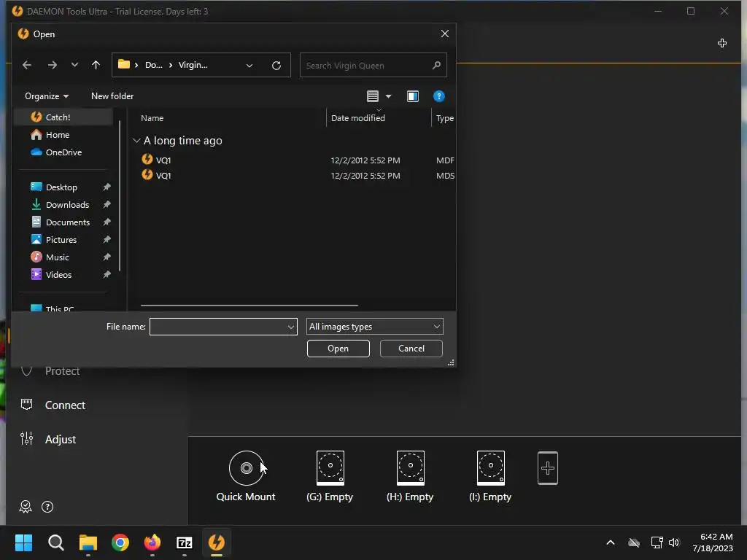Launch Google Chrome from the taskbar
The height and width of the screenshot is (560, 747).
(120, 542)
